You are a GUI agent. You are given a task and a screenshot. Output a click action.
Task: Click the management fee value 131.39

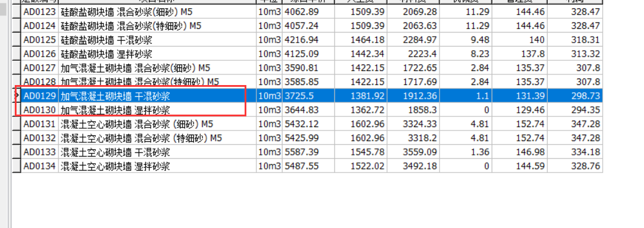(530, 96)
